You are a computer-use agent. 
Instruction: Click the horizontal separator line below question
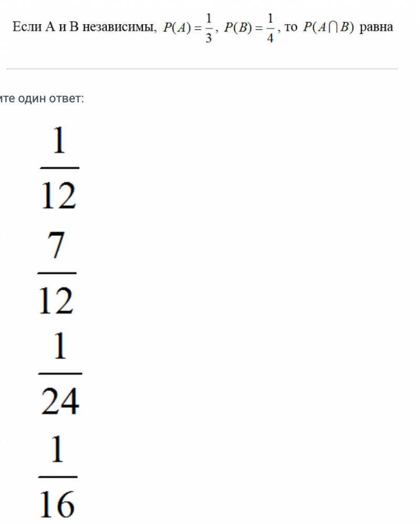tap(202, 69)
